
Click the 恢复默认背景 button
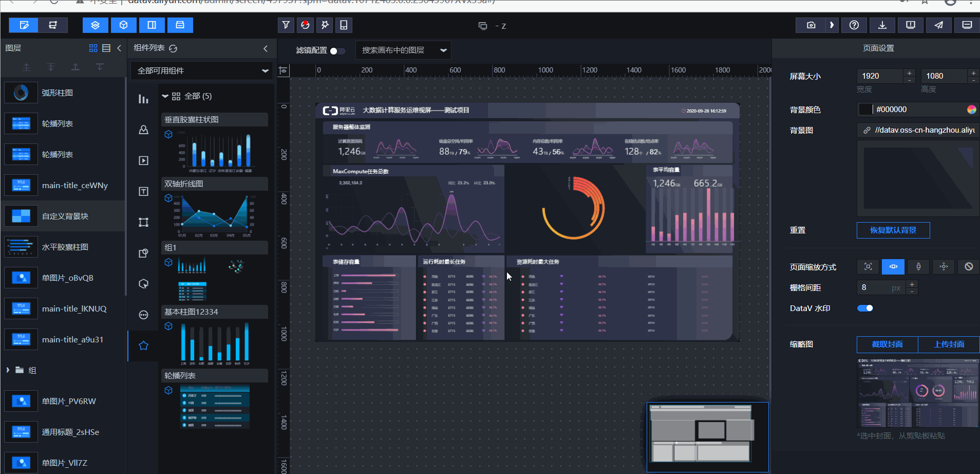pyautogui.click(x=893, y=230)
